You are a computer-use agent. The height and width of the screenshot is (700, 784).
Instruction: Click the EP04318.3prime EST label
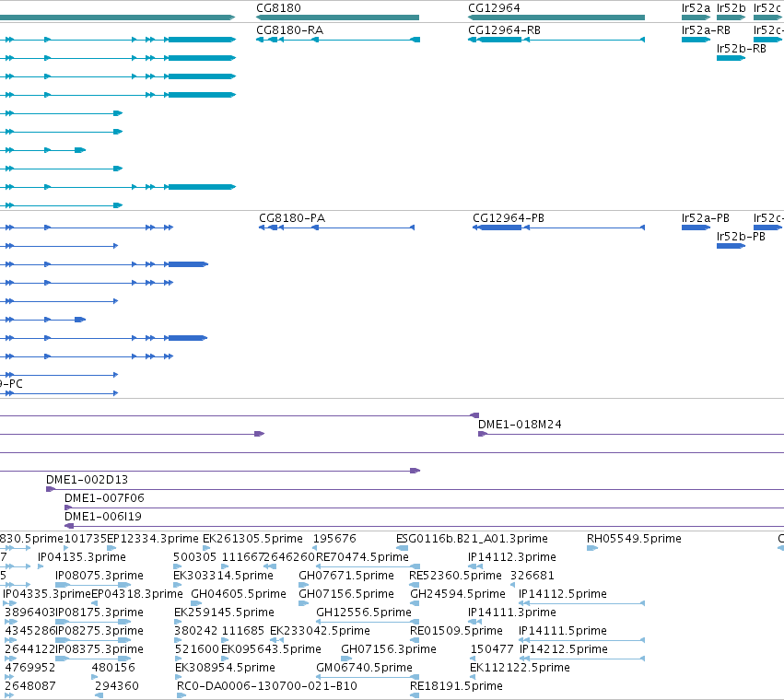(137, 594)
